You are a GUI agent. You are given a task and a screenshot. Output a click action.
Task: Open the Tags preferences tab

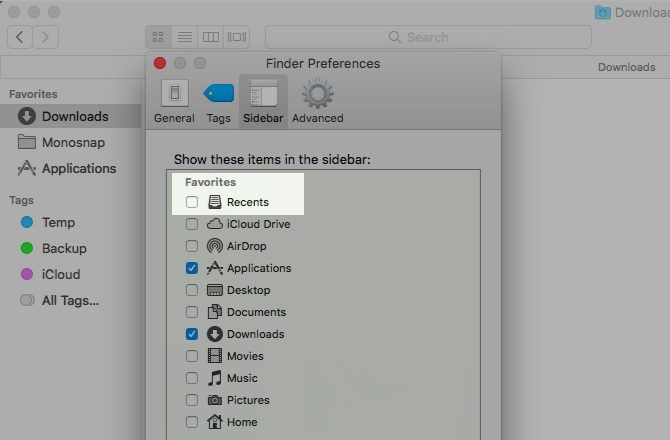(x=219, y=102)
